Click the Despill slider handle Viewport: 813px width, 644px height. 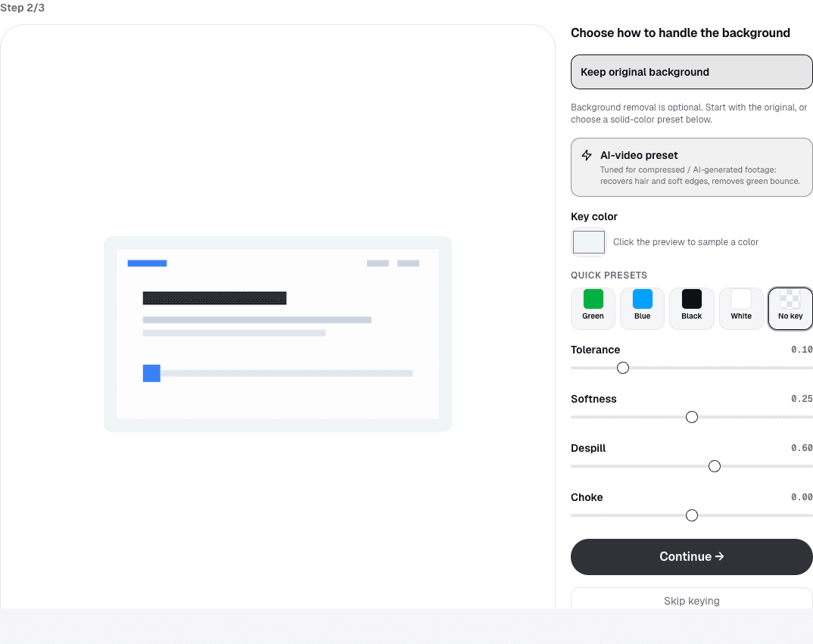(x=715, y=466)
